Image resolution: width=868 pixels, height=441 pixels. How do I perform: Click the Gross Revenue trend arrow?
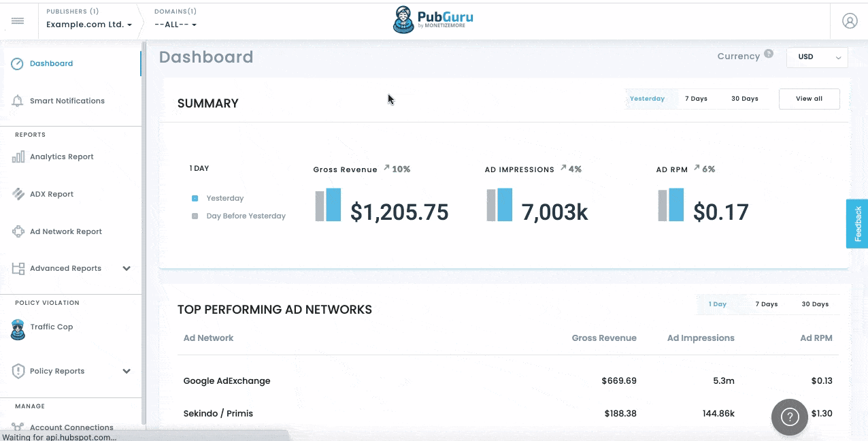386,167
